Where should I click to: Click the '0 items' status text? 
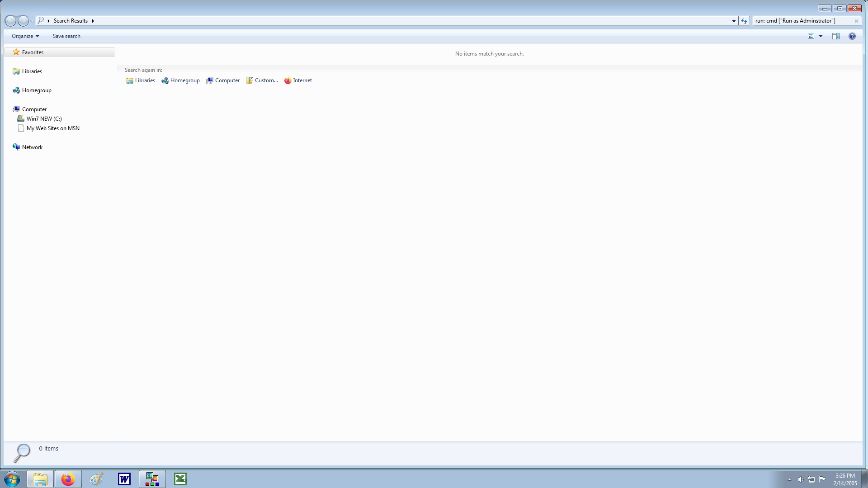[48, 449]
